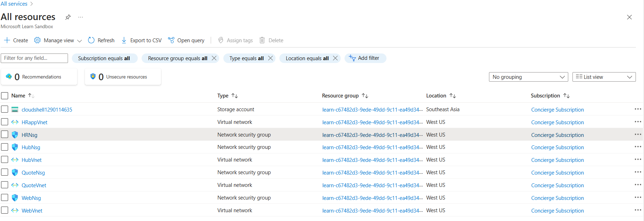Screen dimensions: 644x221
Task: Open the cloudshell1290114635 resource
Action: 47,110
